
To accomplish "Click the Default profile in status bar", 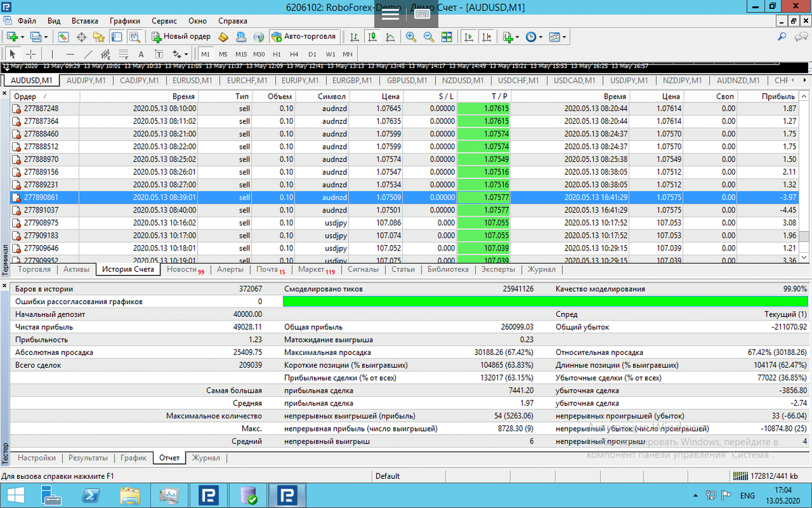I will pyautogui.click(x=388, y=476).
